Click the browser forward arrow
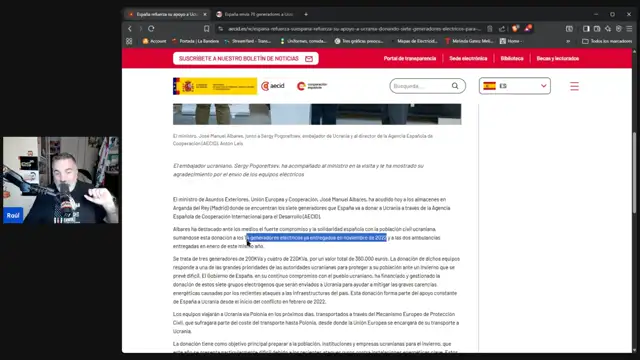640x360 pixels. [x=140, y=29]
